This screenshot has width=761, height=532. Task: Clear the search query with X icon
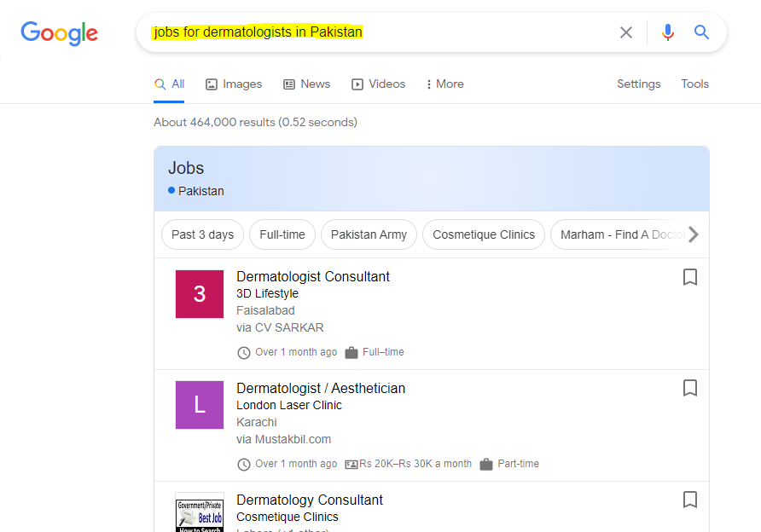(x=626, y=32)
